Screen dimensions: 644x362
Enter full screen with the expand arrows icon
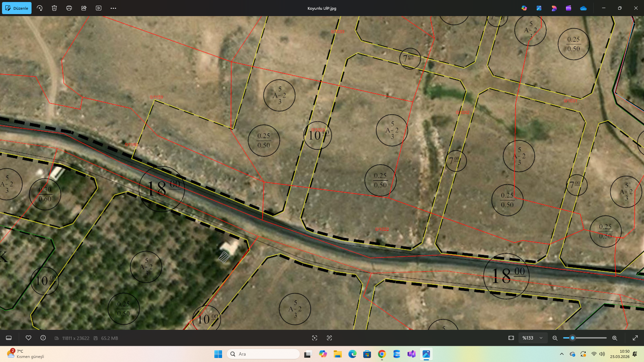point(635,338)
